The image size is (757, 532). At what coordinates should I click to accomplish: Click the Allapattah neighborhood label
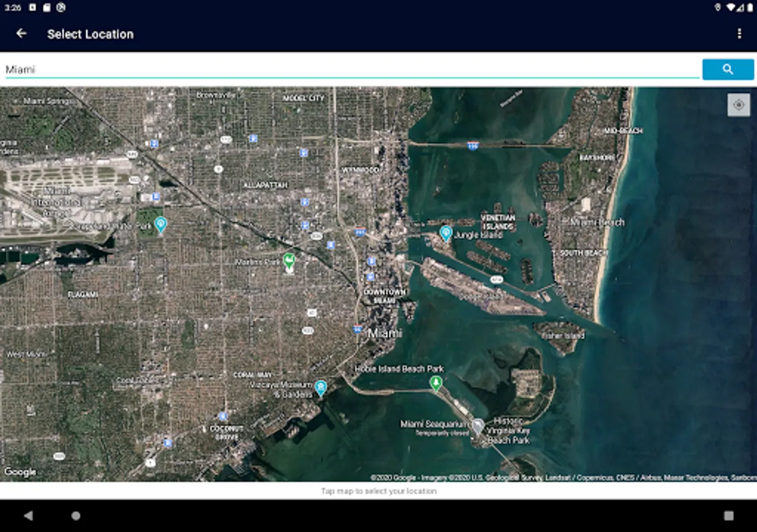pyautogui.click(x=266, y=185)
